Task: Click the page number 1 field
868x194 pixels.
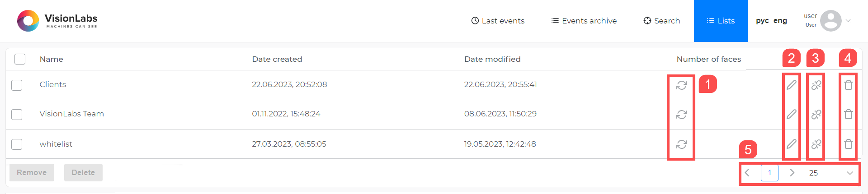Action: pyautogui.click(x=769, y=173)
